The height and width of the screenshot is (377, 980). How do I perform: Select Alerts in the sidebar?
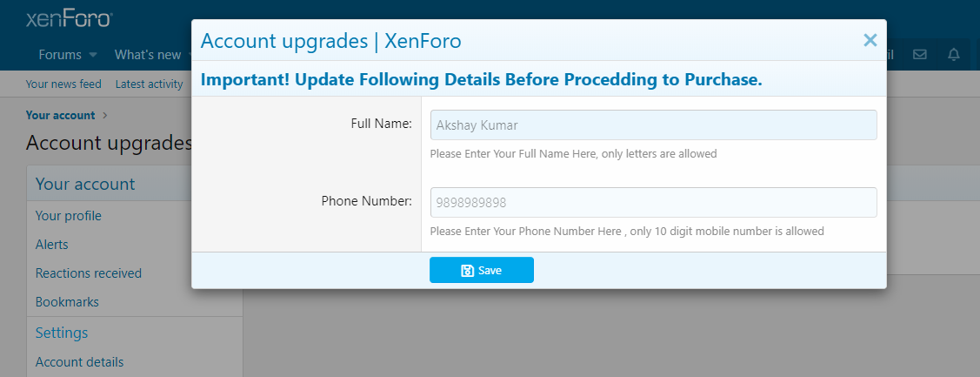click(51, 245)
